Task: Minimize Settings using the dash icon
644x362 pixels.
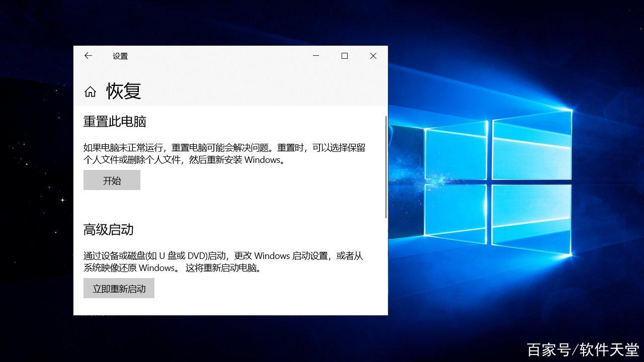Action: point(315,56)
